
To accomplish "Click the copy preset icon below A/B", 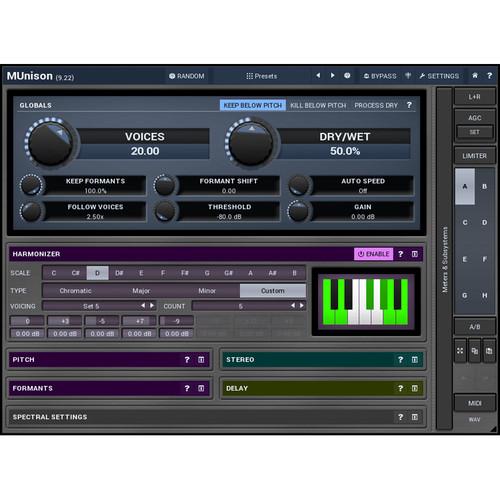I will [x=475, y=351].
